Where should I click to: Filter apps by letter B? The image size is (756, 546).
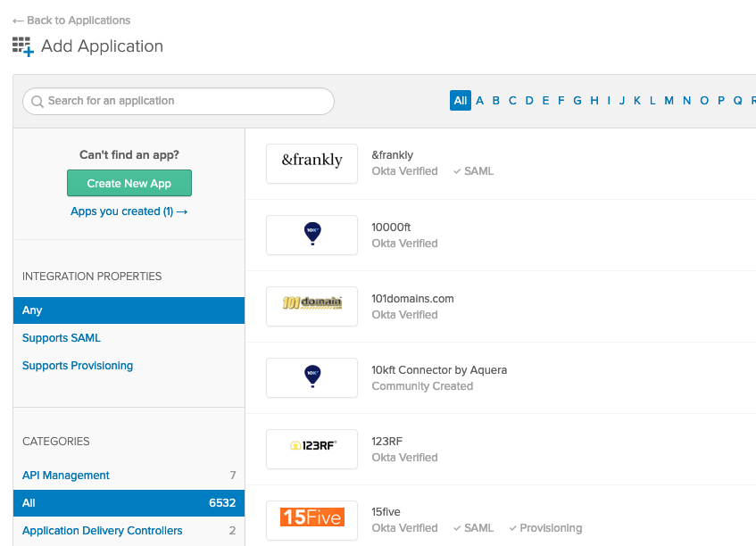496,100
